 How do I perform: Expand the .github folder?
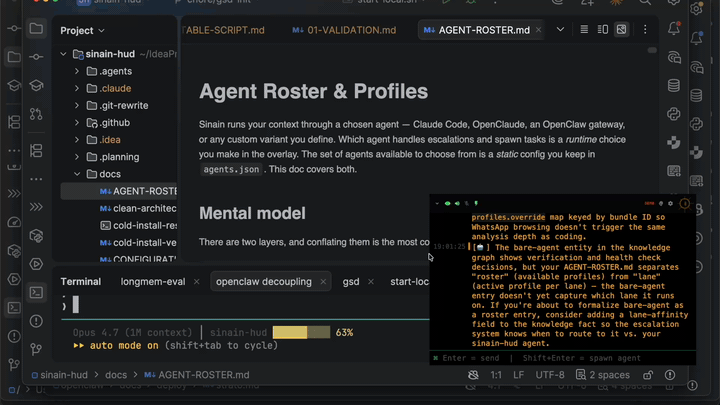[x=77, y=123]
